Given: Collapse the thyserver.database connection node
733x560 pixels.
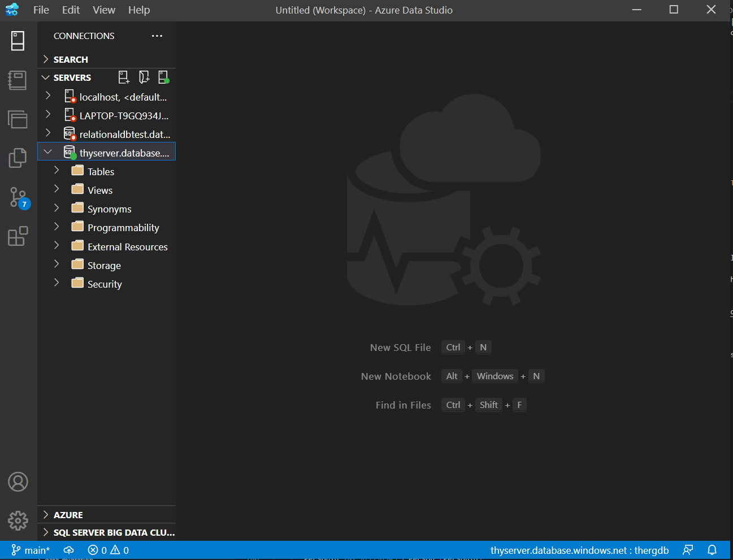Looking at the screenshot, I should point(47,151).
